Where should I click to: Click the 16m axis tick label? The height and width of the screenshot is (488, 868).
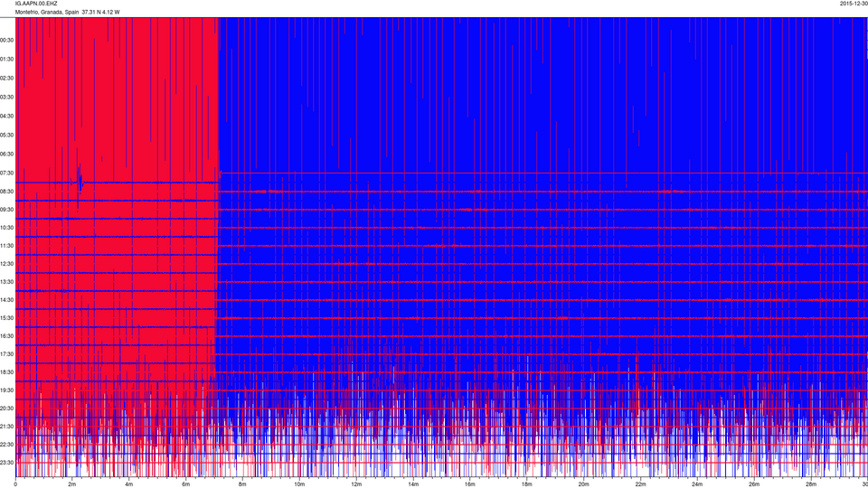tap(470, 484)
